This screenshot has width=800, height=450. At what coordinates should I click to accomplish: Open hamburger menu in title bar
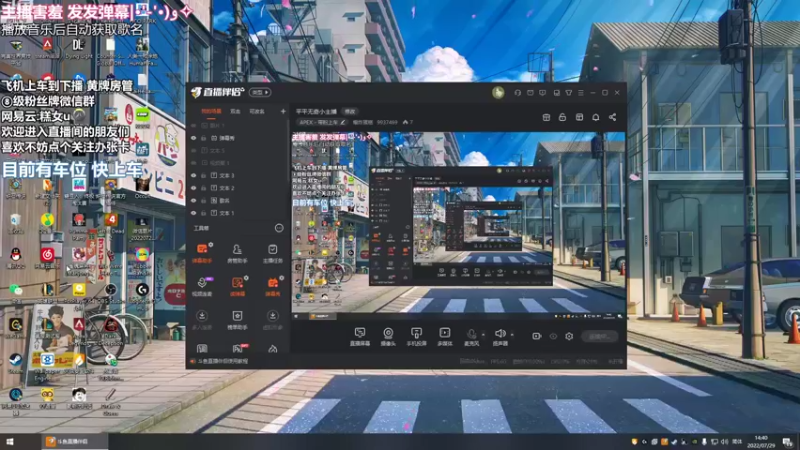coord(581,93)
